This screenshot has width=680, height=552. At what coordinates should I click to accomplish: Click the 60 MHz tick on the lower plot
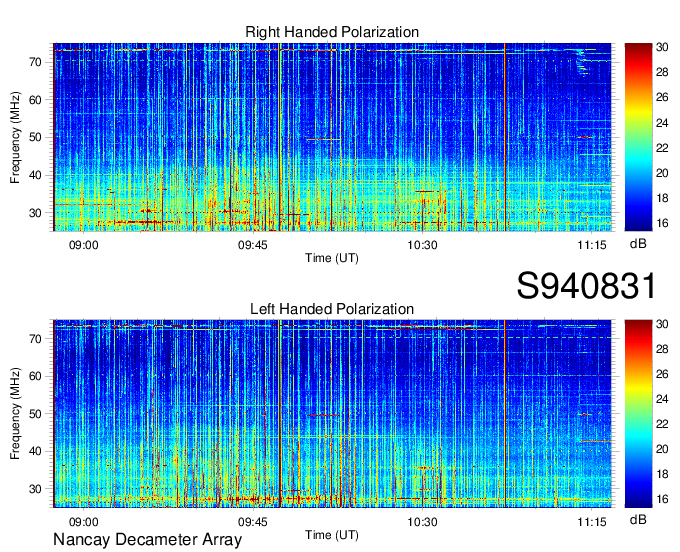click(x=36, y=376)
